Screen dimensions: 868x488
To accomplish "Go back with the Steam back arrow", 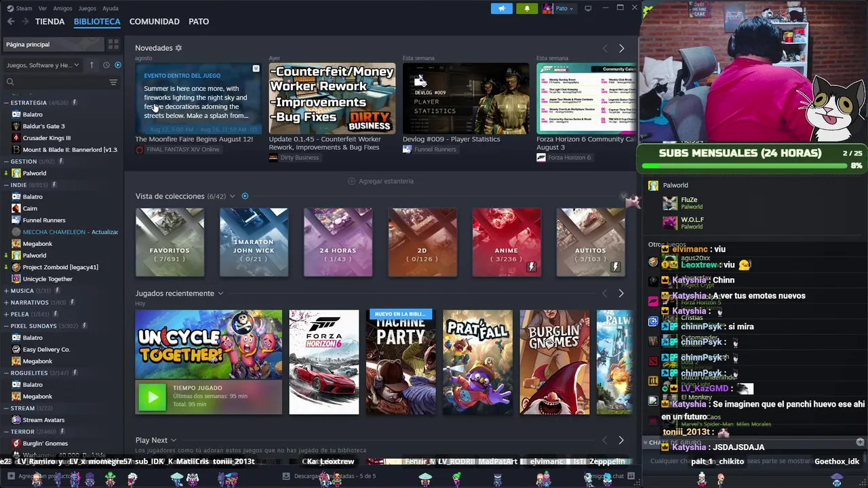I will [x=10, y=22].
